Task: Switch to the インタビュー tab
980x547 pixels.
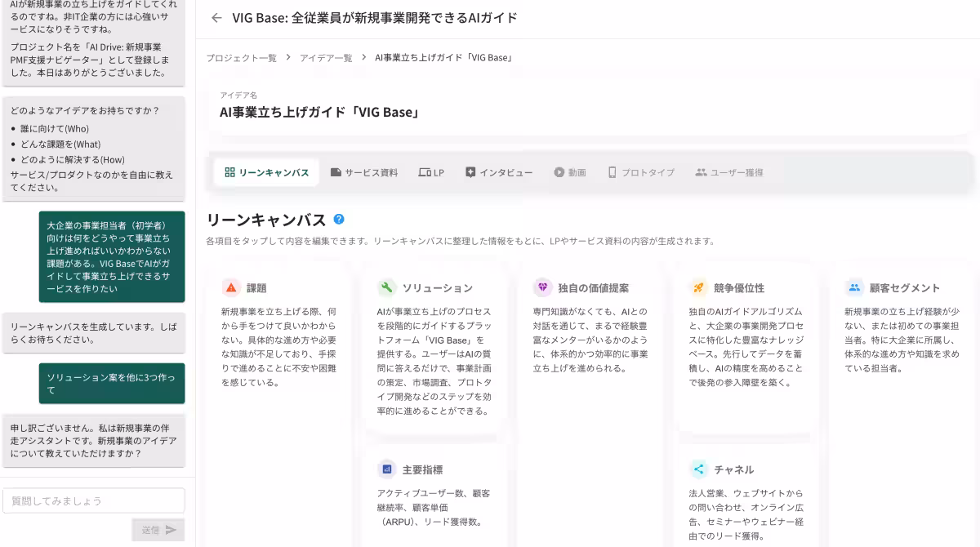Action: point(499,172)
